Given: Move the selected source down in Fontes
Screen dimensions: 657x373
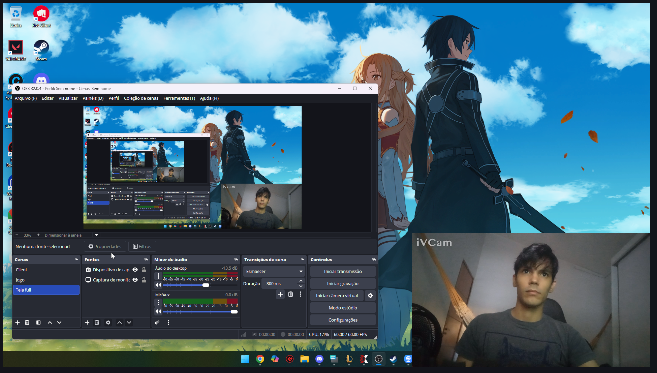Looking at the screenshot, I should (129, 322).
